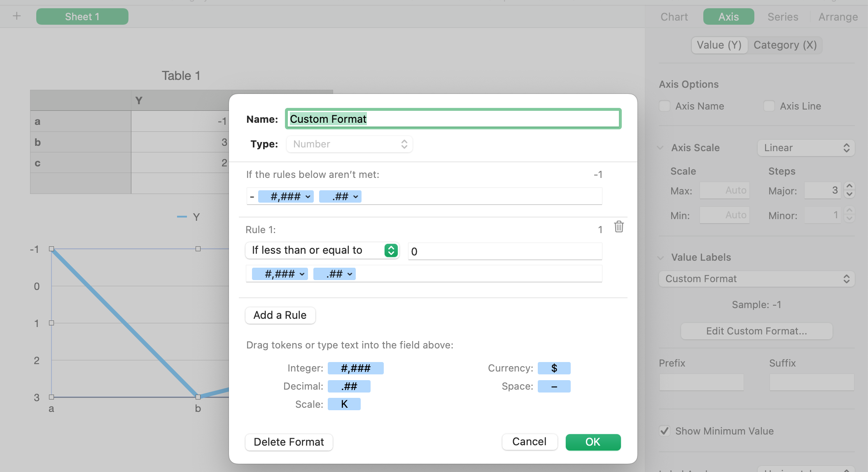Select the Category (X) axis tab
Viewport: 868px width, 472px height.
click(785, 45)
